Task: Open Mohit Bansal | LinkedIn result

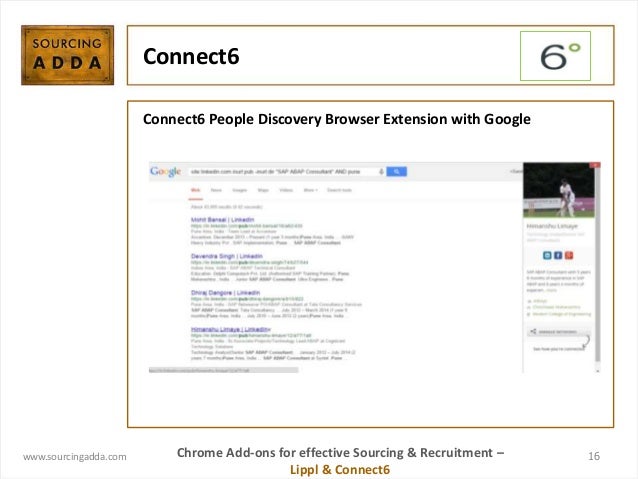Action: coord(222,220)
